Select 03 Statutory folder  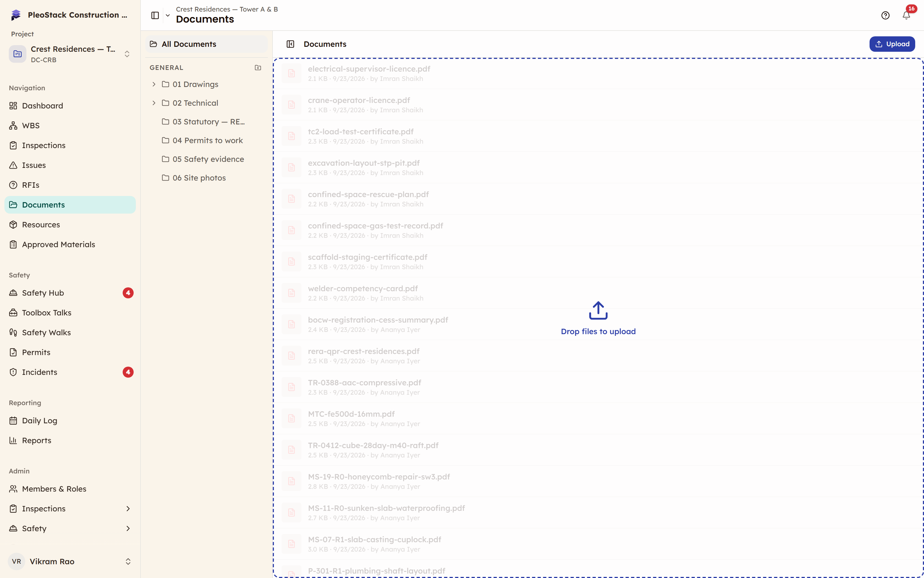[207, 122]
